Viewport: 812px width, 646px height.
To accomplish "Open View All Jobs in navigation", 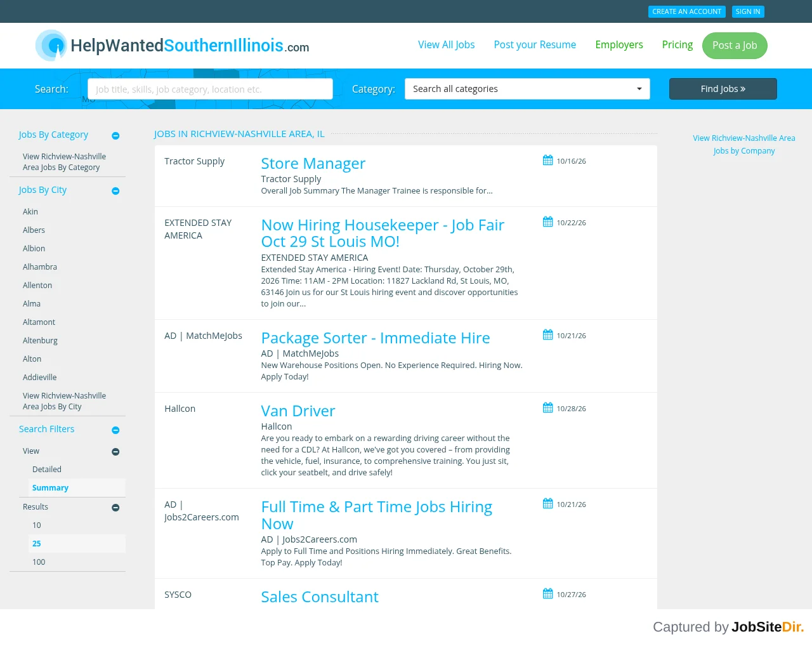I will click(447, 45).
